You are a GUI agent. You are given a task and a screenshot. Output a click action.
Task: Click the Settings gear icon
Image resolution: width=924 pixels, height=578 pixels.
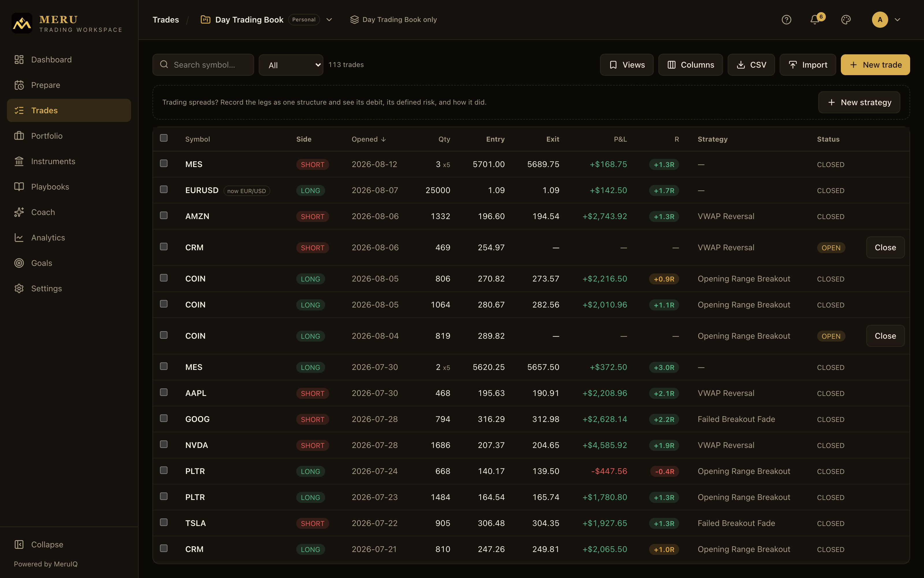[19, 288]
